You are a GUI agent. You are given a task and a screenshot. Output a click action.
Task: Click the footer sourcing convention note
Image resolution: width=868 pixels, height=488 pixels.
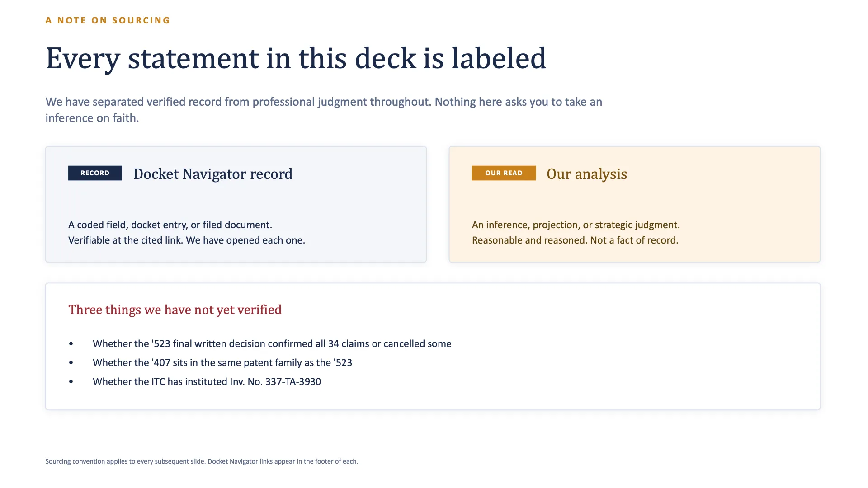(x=202, y=461)
